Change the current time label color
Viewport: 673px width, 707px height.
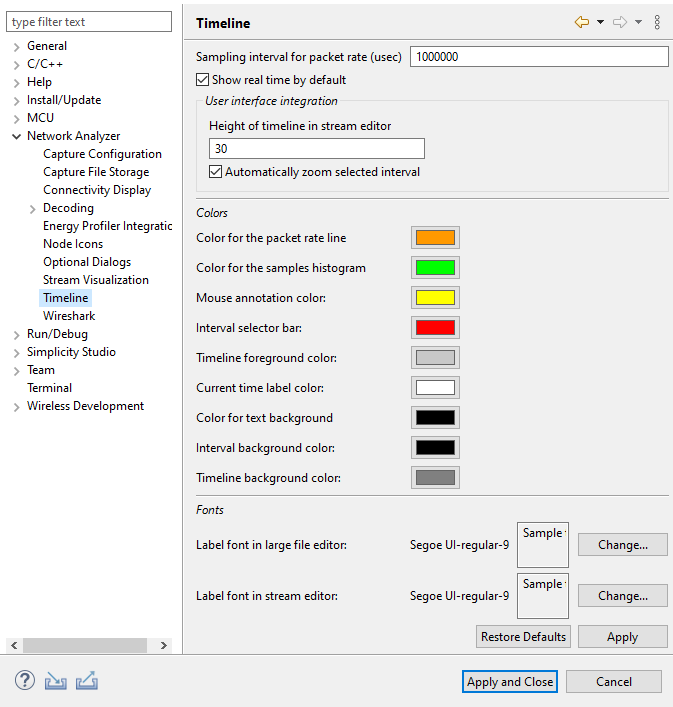(435, 388)
